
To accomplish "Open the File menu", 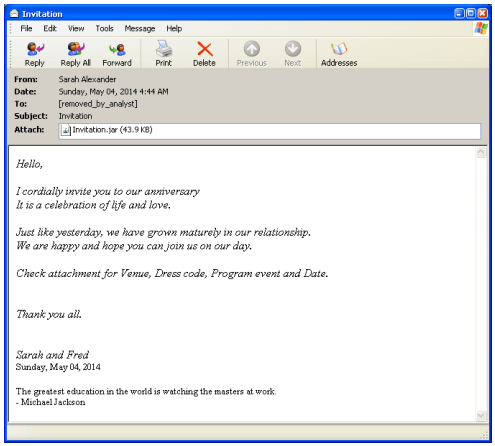I will (26, 29).
